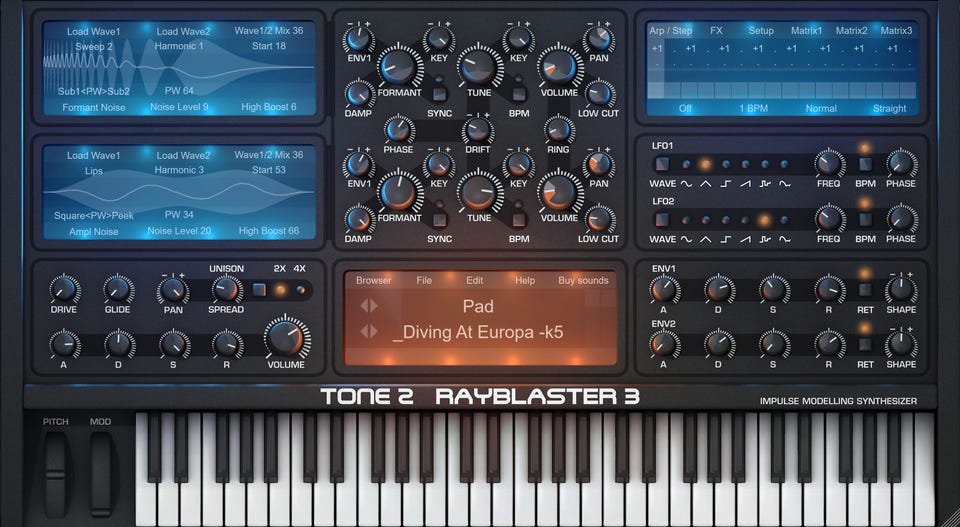Click the MOD wheel
The width and height of the screenshot is (960, 527).
pyautogui.click(x=101, y=474)
